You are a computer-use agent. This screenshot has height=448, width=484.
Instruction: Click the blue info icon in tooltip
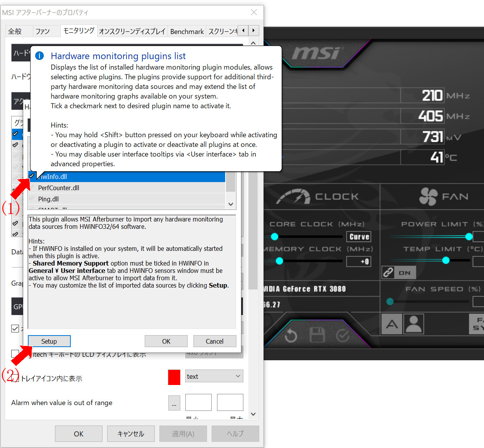(39, 56)
